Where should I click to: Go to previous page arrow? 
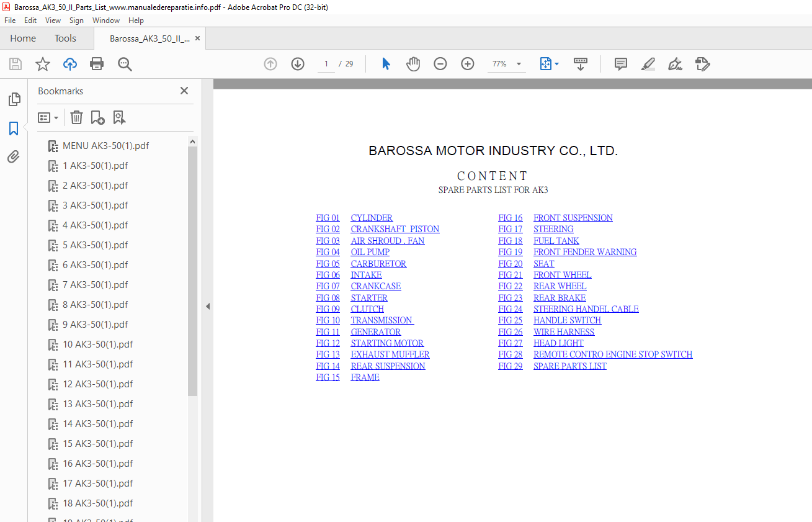(270, 64)
